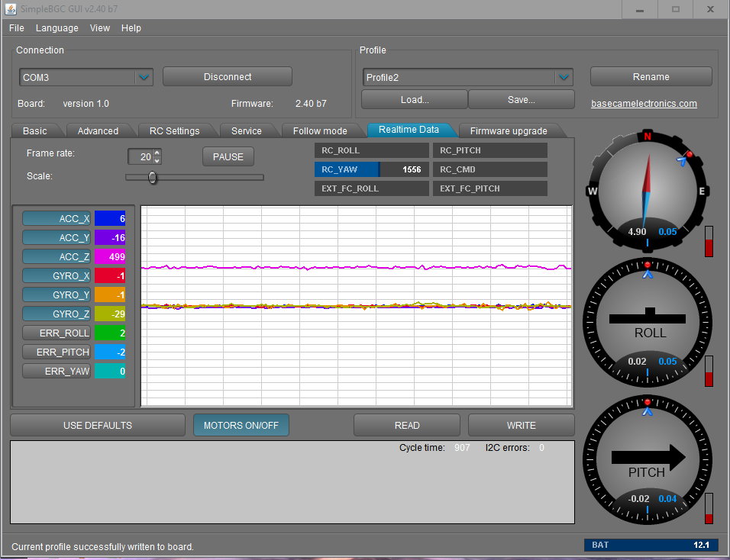Toggle the ACC_X graph trace
This screenshot has height=560, width=730.
(57, 219)
